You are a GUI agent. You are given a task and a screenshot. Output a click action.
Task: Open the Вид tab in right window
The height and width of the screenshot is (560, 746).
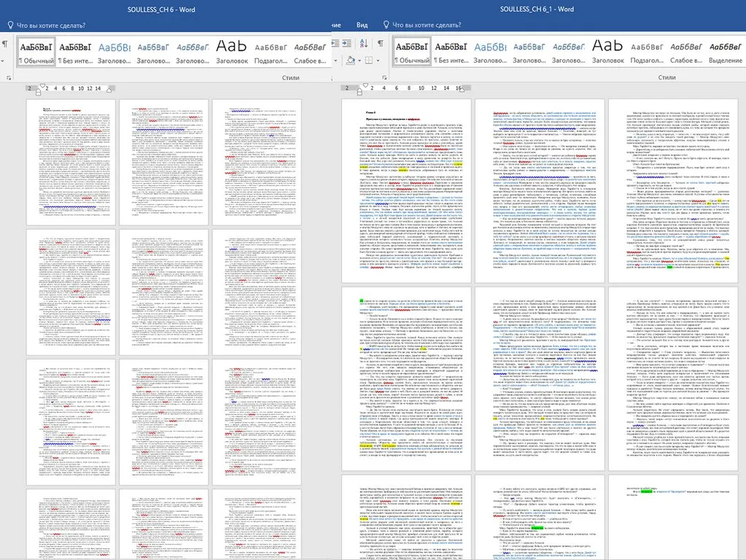pos(362,25)
